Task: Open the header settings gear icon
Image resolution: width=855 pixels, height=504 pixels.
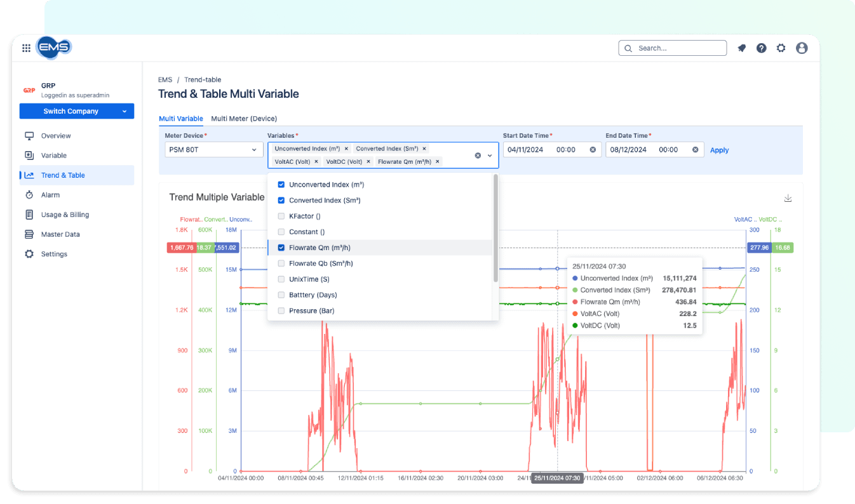Action: (781, 48)
